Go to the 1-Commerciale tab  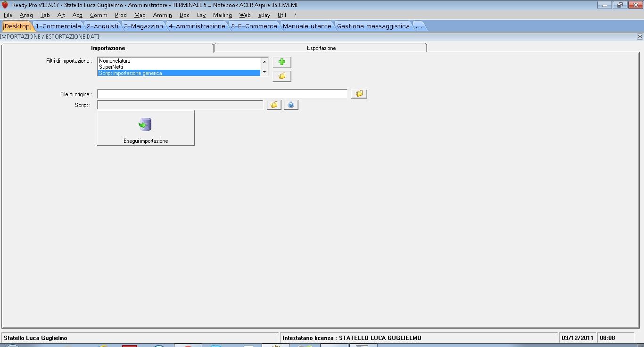click(58, 26)
